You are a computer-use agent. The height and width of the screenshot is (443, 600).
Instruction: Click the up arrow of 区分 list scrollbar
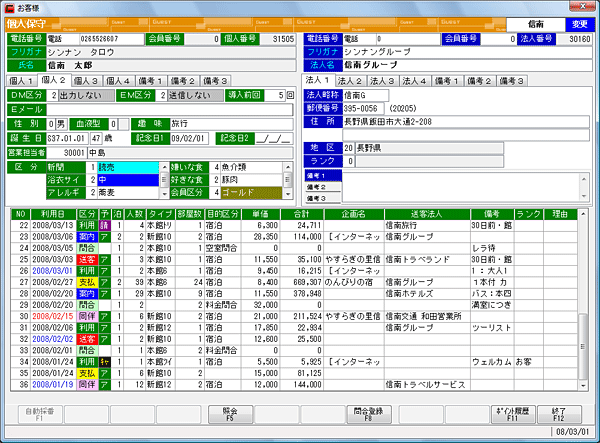pos(164,167)
